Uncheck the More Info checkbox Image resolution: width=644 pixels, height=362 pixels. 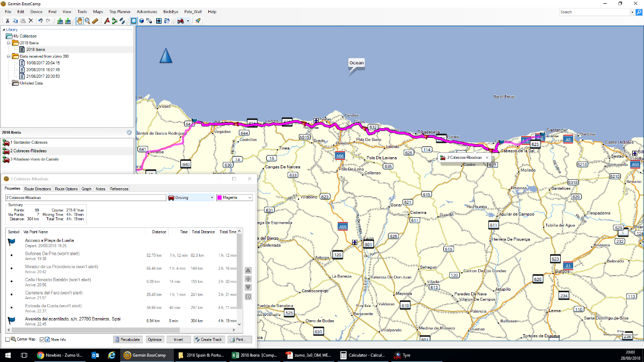tap(42, 339)
